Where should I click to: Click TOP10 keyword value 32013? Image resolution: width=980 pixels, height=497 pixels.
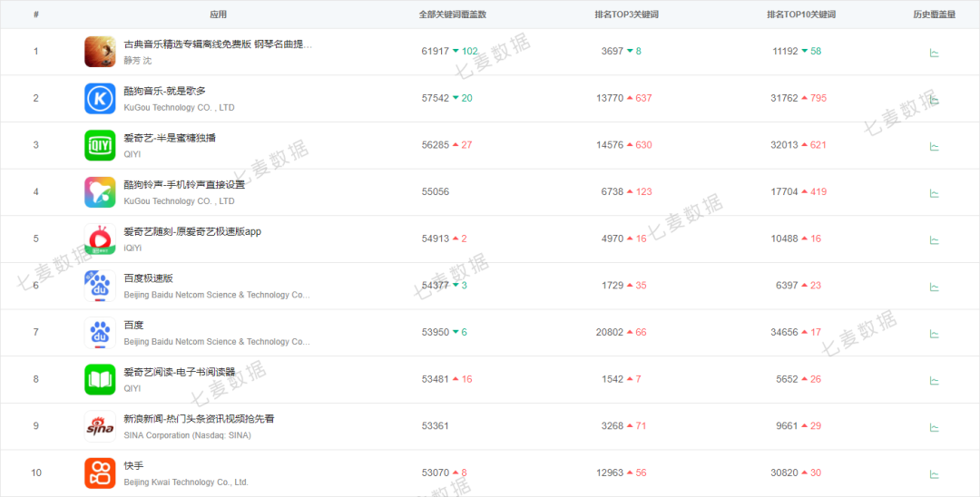pos(784,145)
